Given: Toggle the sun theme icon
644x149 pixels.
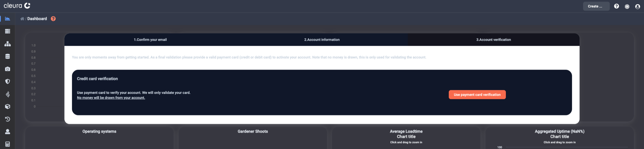Looking at the screenshot, I should pos(627,6).
